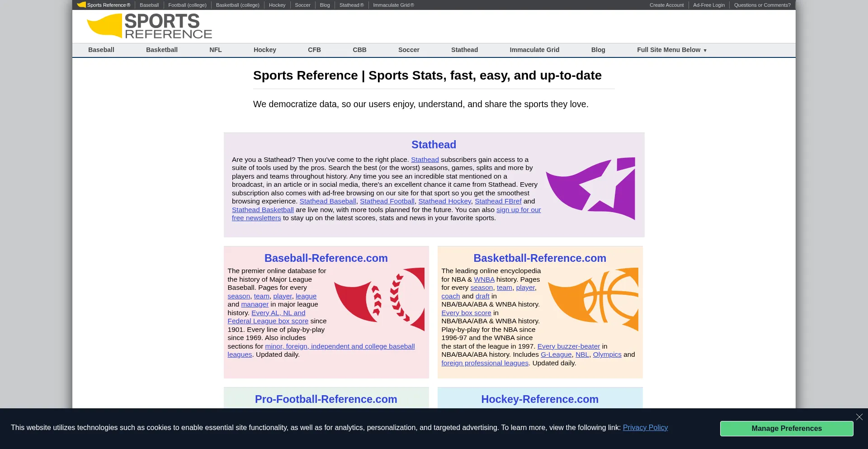
Task: Click coach link in basketball section
Action: point(450,296)
